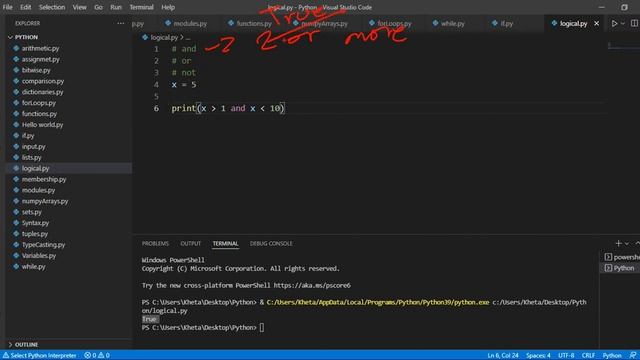640x360 pixels.
Task: Open assignmet.py from explorer
Action: coord(40,59)
